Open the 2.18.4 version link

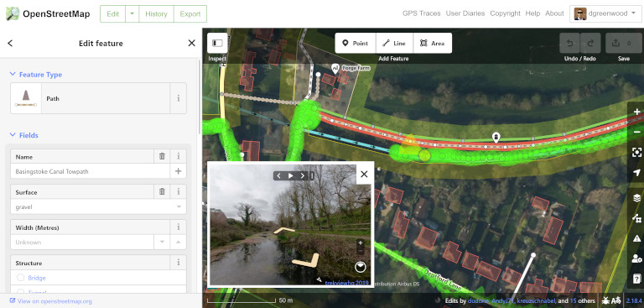635,300
